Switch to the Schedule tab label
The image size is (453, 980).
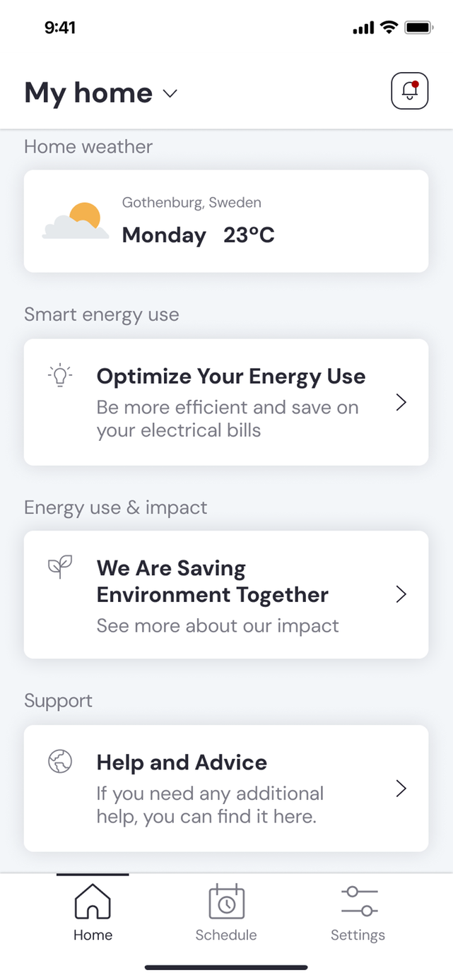coord(226,935)
